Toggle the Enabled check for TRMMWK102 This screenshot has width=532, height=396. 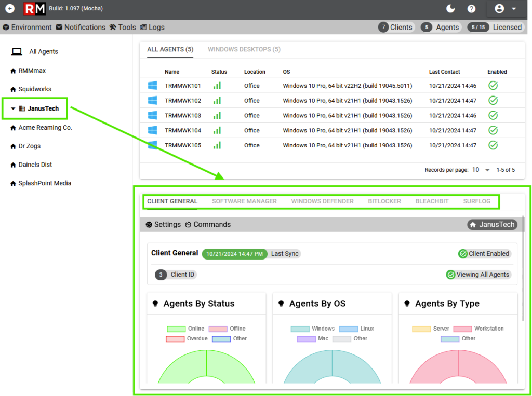point(493,100)
